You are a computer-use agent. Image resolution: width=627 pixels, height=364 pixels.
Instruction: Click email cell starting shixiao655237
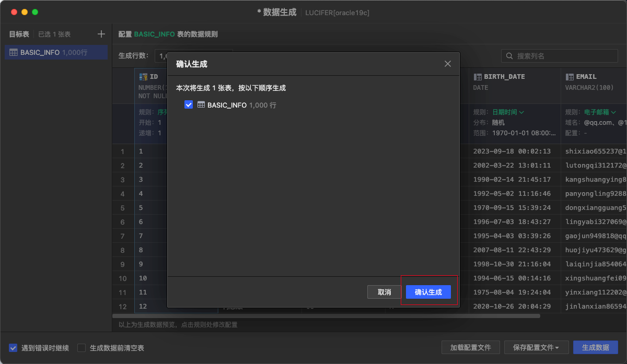click(x=594, y=151)
